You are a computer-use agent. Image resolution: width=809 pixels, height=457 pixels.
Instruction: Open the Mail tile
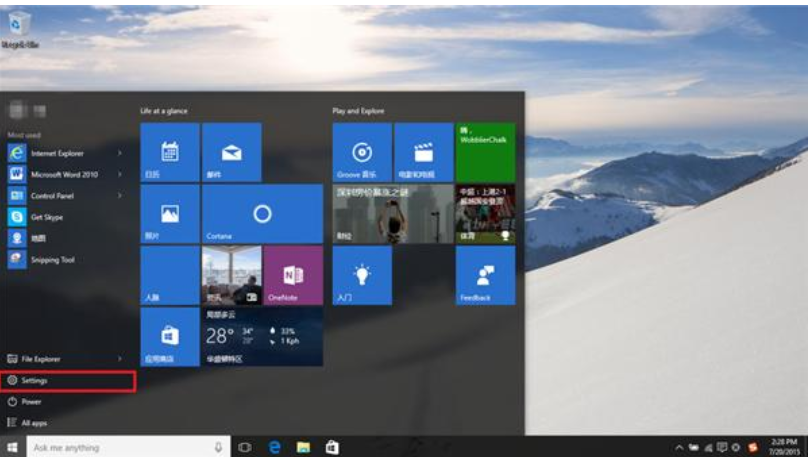click(231, 153)
